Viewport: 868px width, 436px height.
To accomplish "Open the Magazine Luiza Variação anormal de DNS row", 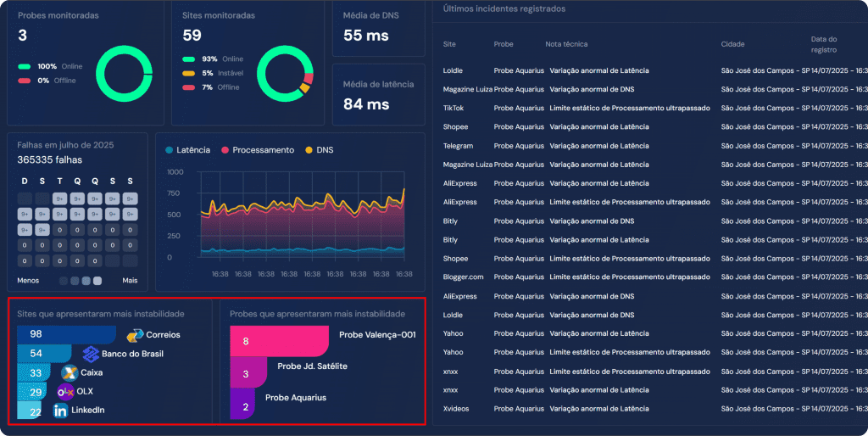I will (x=655, y=89).
